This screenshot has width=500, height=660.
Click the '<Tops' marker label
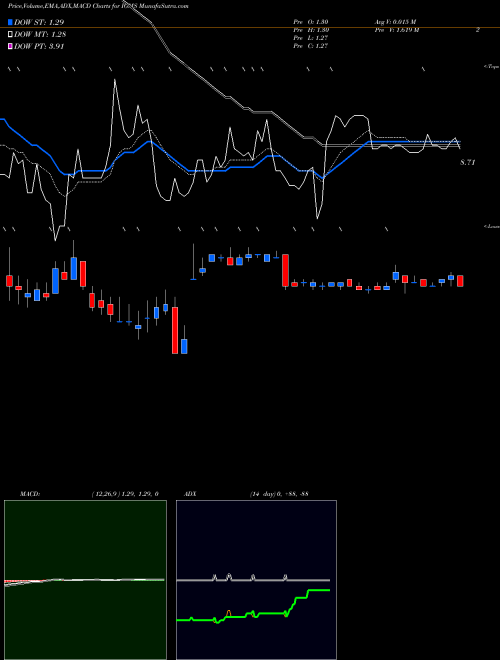tap(492, 67)
